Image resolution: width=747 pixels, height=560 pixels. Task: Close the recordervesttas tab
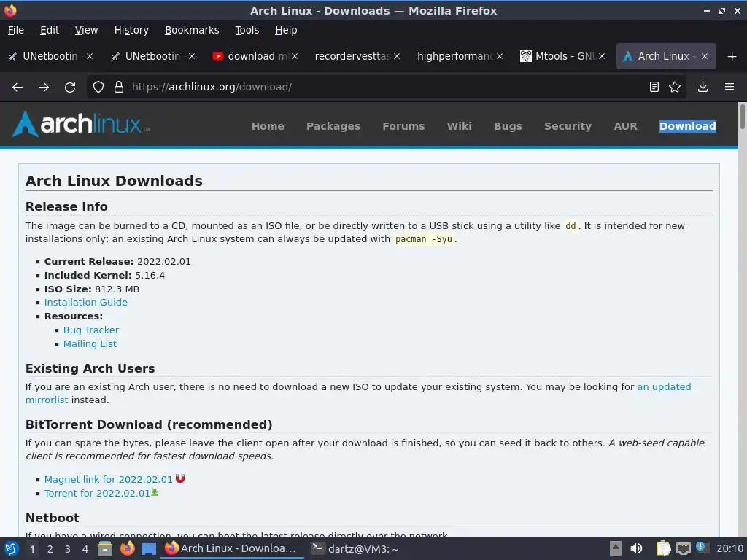coord(397,56)
